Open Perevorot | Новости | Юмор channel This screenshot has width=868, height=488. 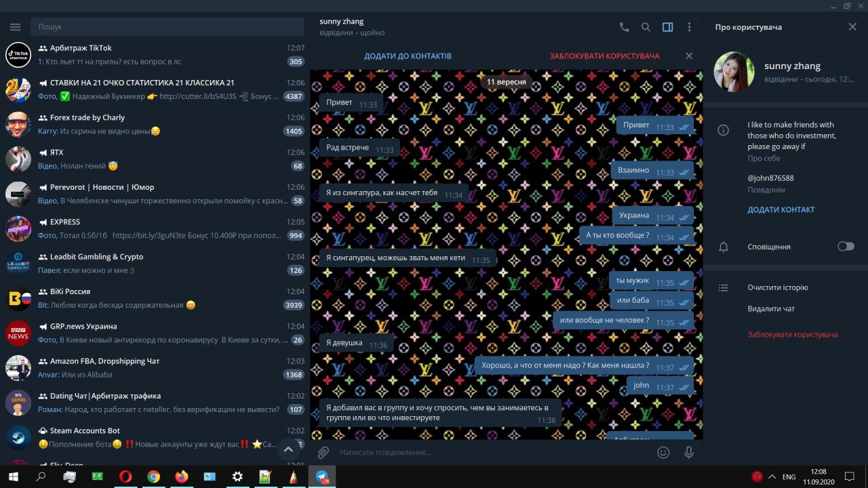(x=155, y=194)
